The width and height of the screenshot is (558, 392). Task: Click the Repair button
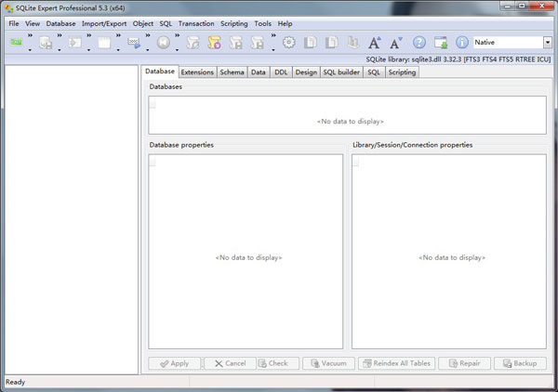click(464, 363)
